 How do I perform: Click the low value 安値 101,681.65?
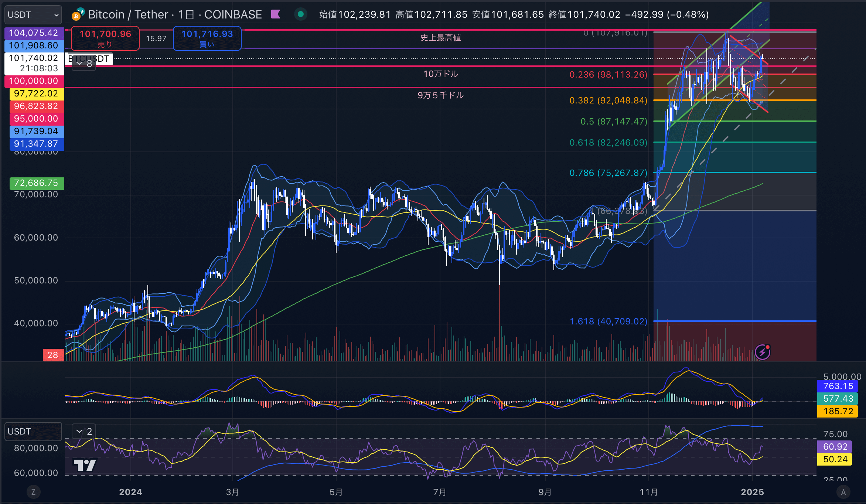508,14
